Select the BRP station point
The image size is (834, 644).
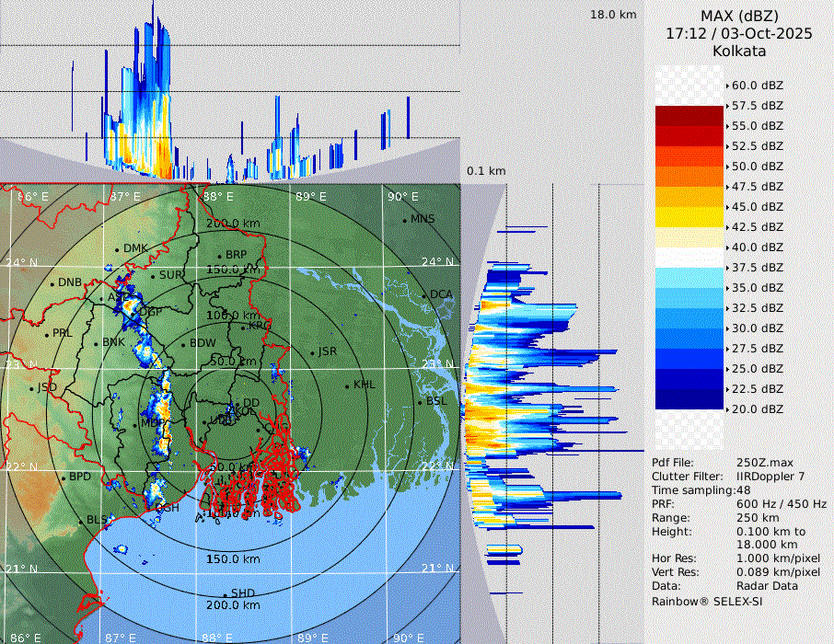pyautogui.click(x=219, y=256)
